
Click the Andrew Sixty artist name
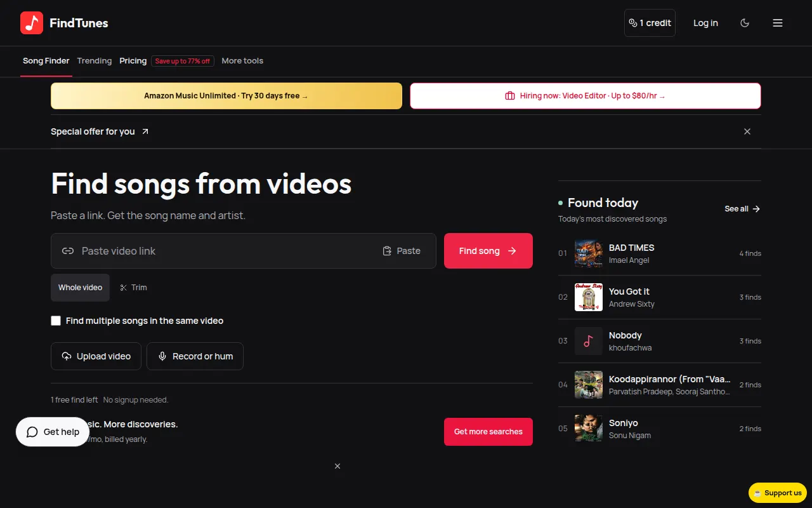coord(632,304)
